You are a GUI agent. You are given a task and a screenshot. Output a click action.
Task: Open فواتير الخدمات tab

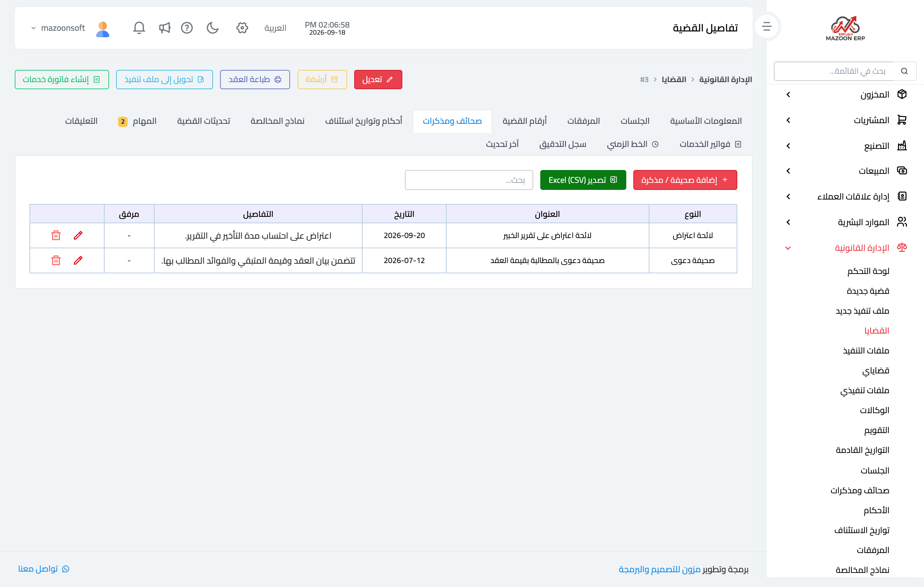[x=710, y=144]
